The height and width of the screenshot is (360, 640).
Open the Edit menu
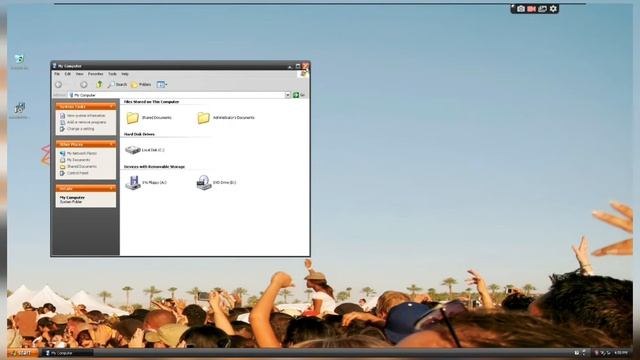[x=68, y=74]
